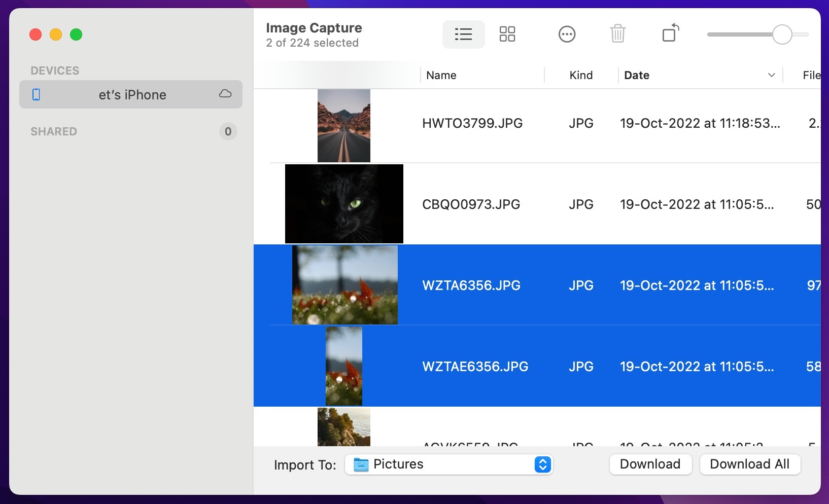Switch to list view

[463, 34]
